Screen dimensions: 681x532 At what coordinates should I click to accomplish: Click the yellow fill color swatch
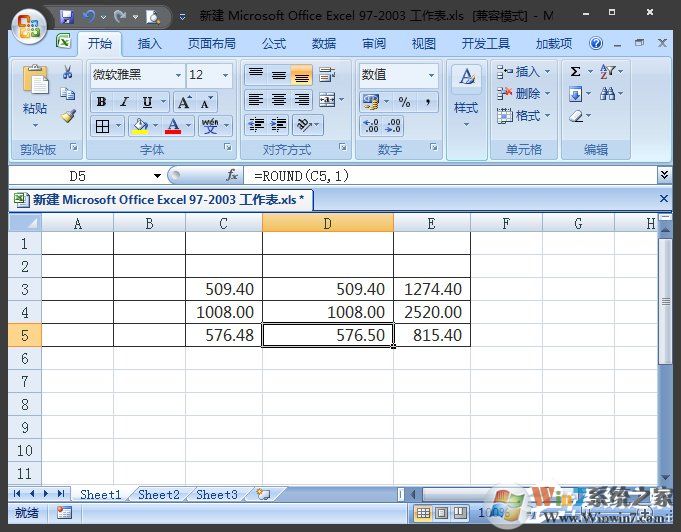(139, 126)
